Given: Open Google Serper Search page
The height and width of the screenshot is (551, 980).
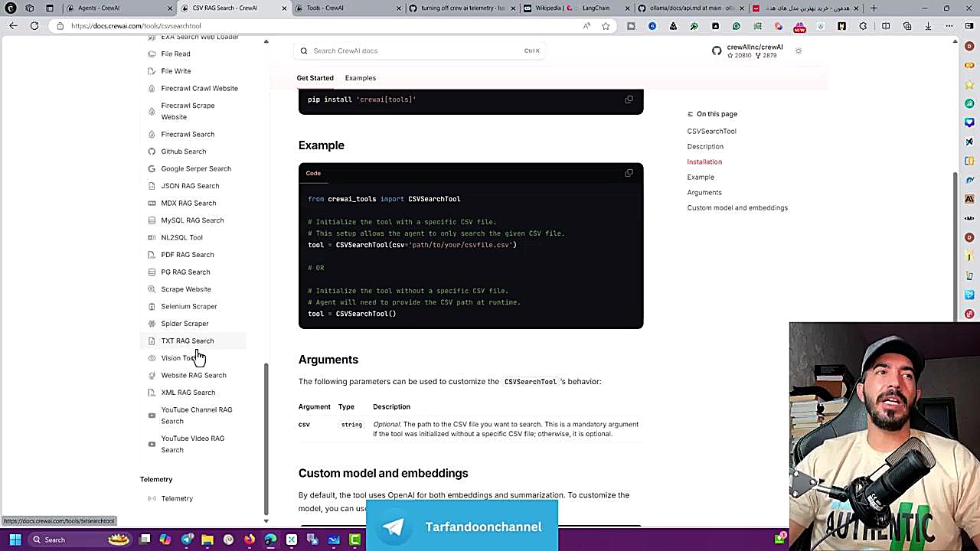Looking at the screenshot, I should tap(196, 168).
